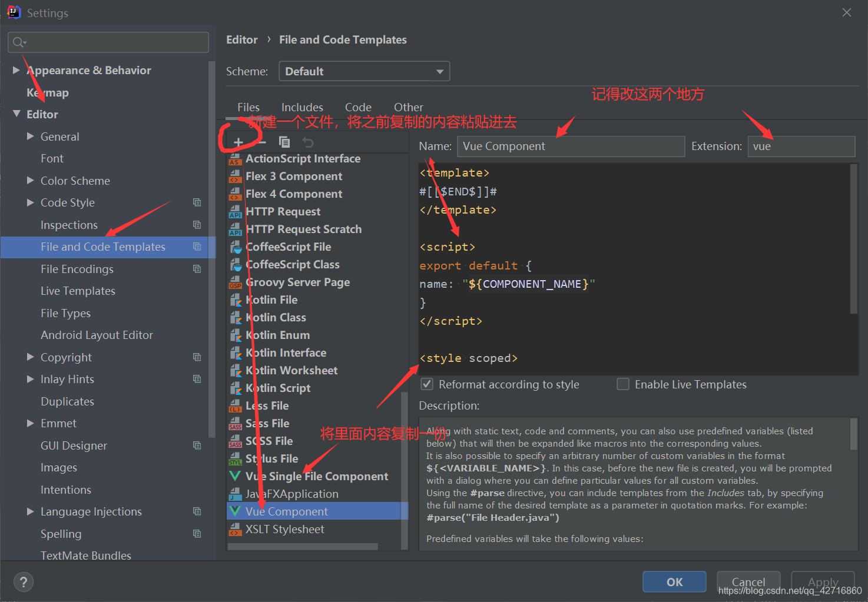
Task: Click the Kotlin Enum icon
Action: 235,335
